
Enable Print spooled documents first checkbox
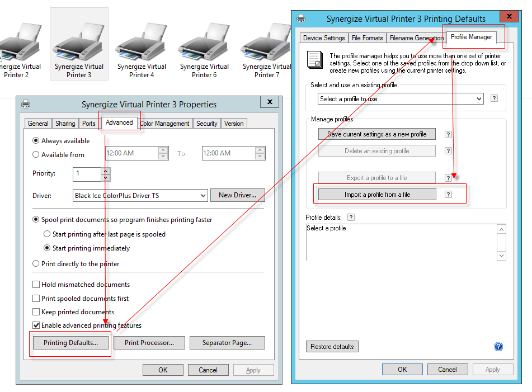[x=36, y=298]
